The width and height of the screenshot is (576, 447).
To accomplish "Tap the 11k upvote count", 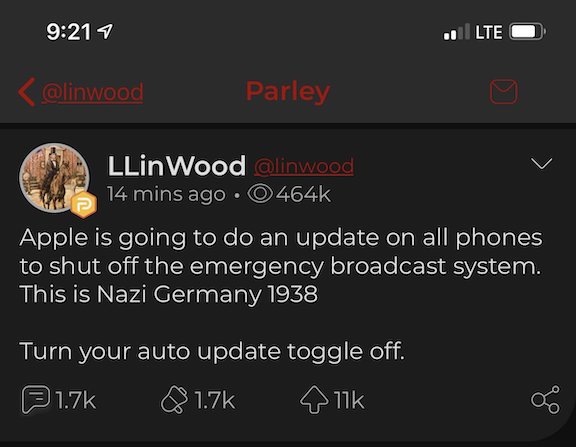I will point(349,400).
